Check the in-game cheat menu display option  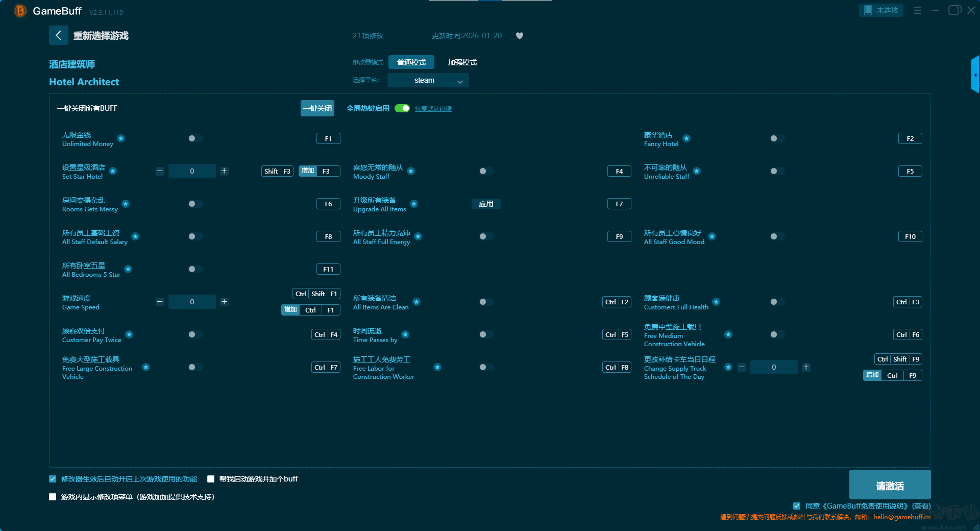[x=53, y=497]
